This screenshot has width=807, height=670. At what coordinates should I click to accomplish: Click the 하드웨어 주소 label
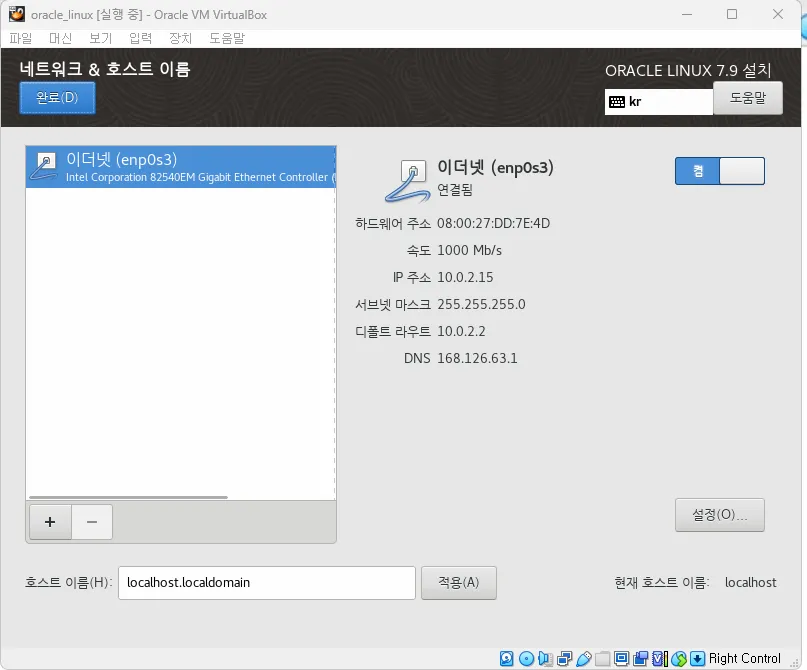tap(393, 223)
